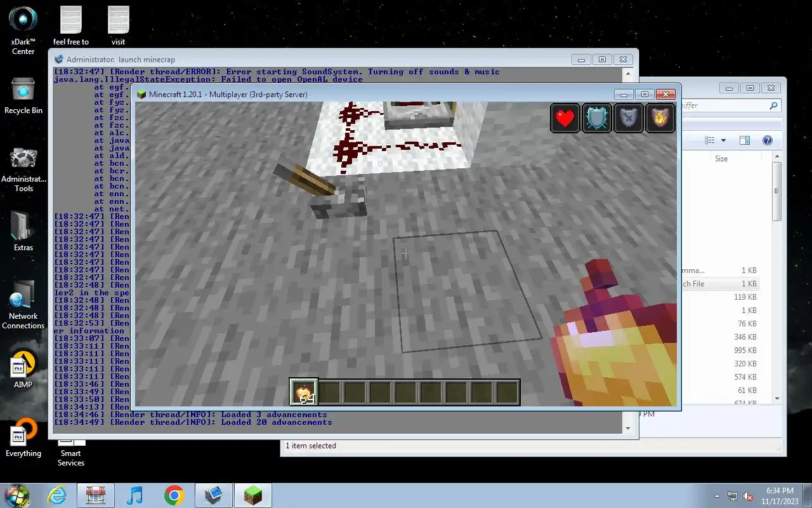Open the Windows Start menu
812x508 pixels.
[x=17, y=495]
